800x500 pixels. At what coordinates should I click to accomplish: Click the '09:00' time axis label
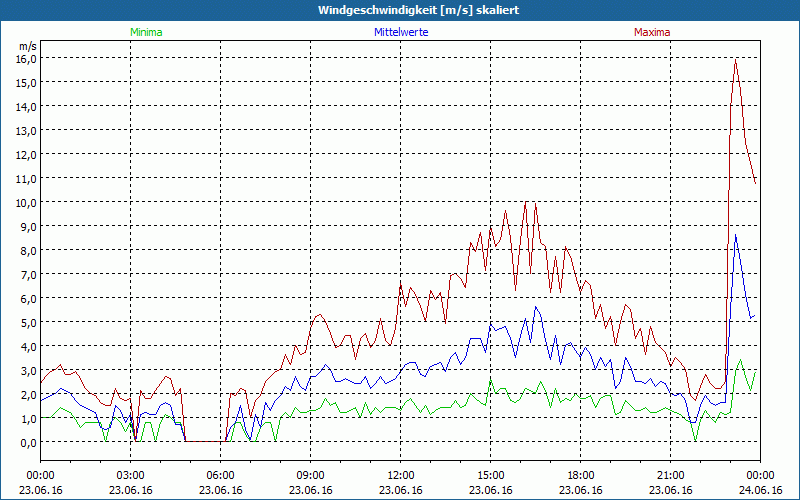(x=310, y=476)
